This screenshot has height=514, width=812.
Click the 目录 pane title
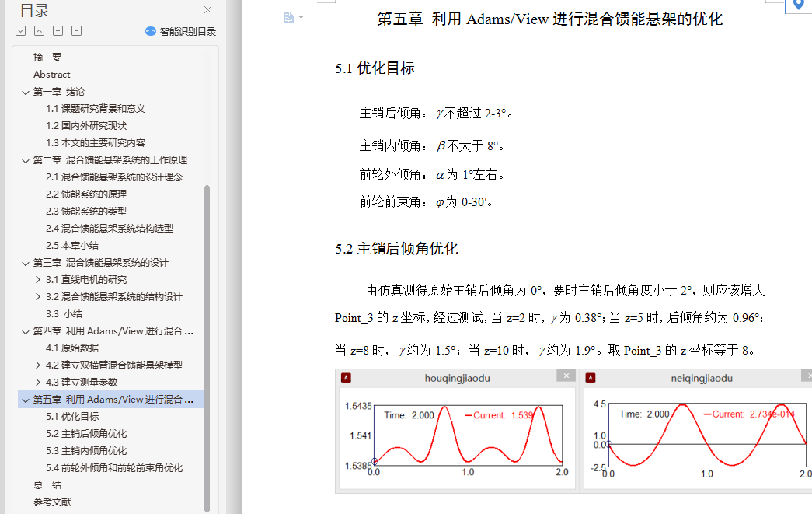tap(35, 10)
